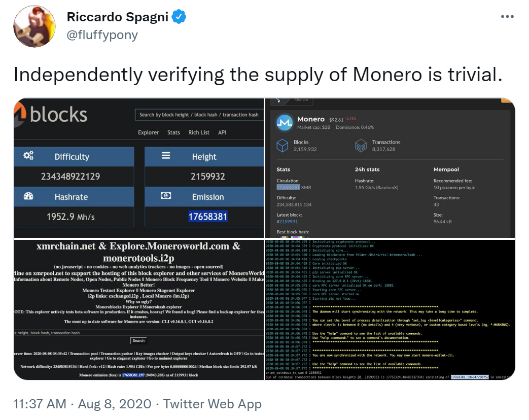
Task: Click the Emission banknote icon
Action: (166, 196)
